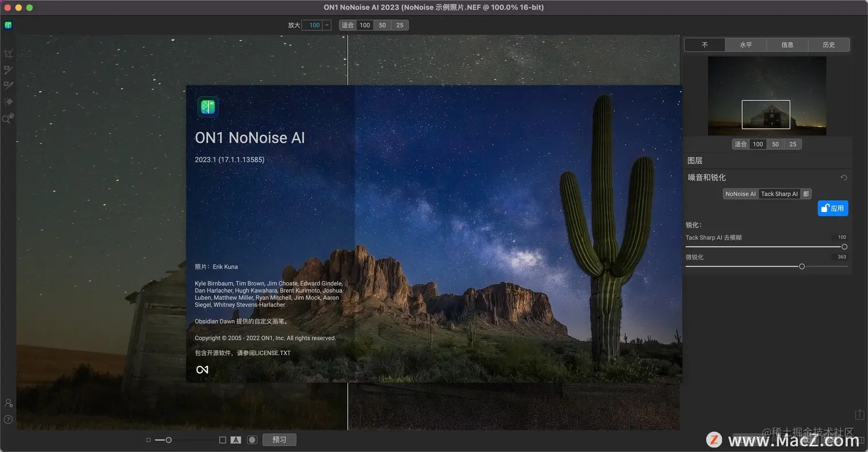The height and width of the screenshot is (452, 868).
Task: Toggle the A text mask view button
Action: point(235,440)
